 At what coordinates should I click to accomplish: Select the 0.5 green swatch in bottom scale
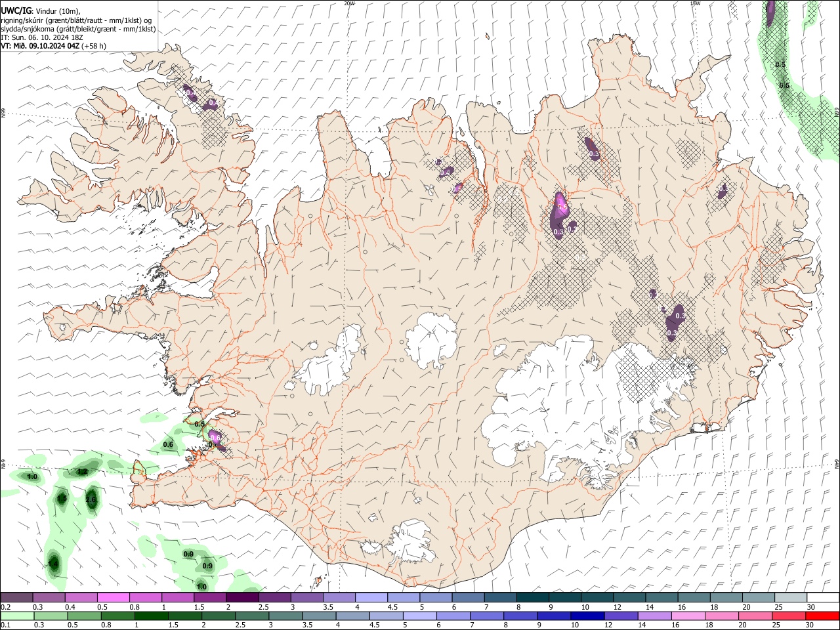85,616
